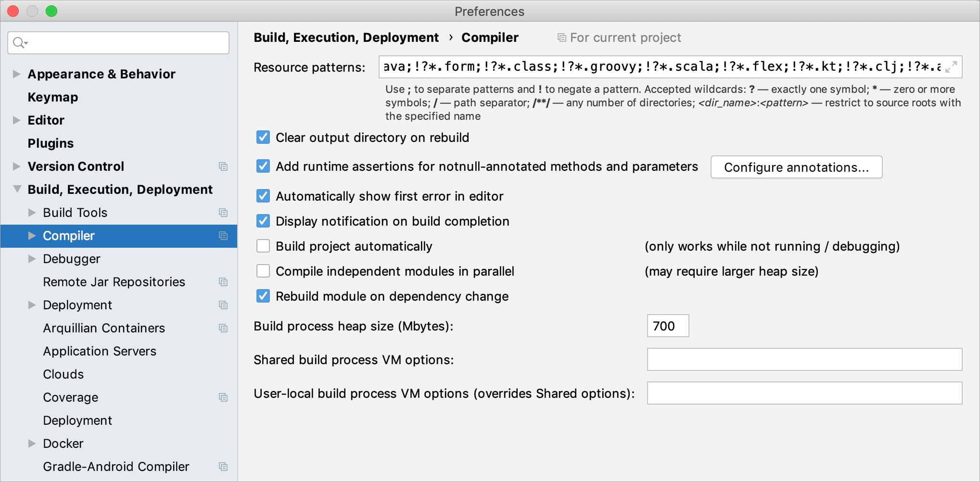Click the Compiler breadcrumb title
The width and height of the screenshot is (980, 482).
[x=490, y=38]
